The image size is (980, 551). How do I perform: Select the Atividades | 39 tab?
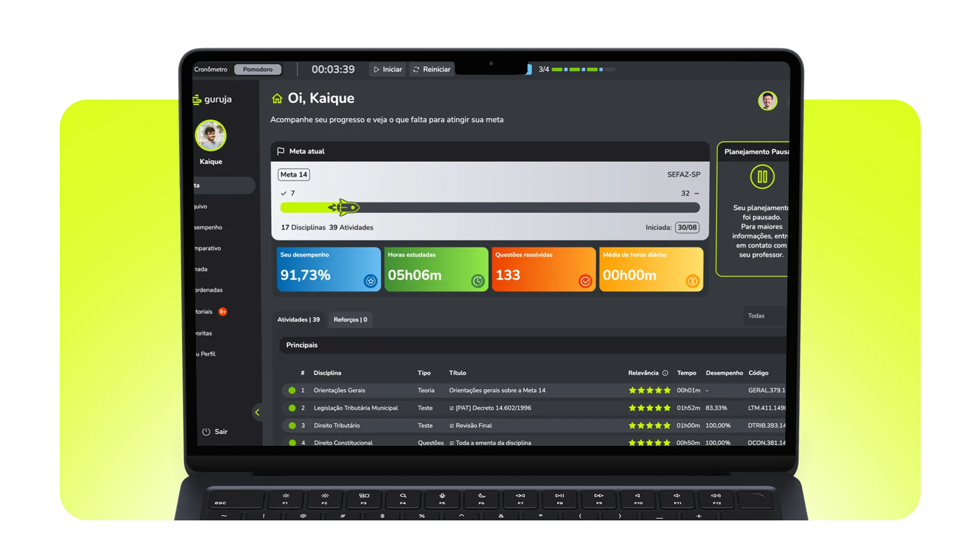tap(299, 320)
